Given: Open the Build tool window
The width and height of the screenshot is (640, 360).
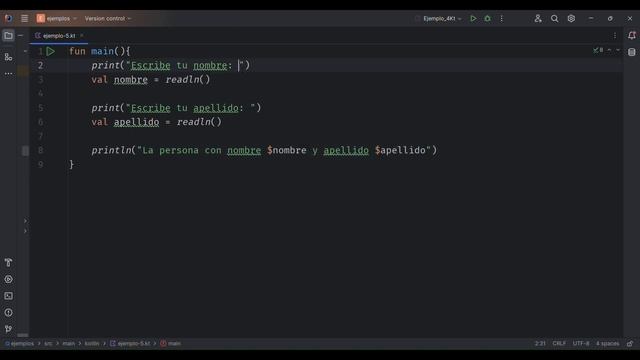Looking at the screenshot, I should pos(8,262).
